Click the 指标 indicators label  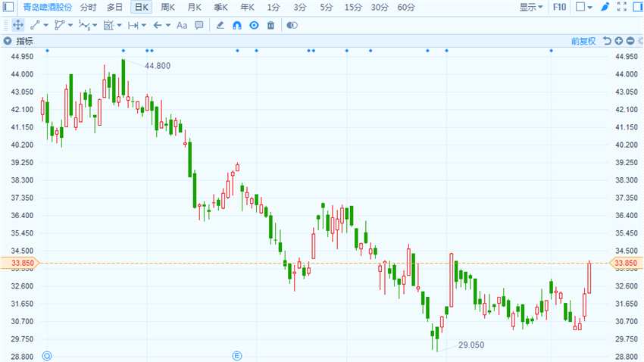pos(24,41)
